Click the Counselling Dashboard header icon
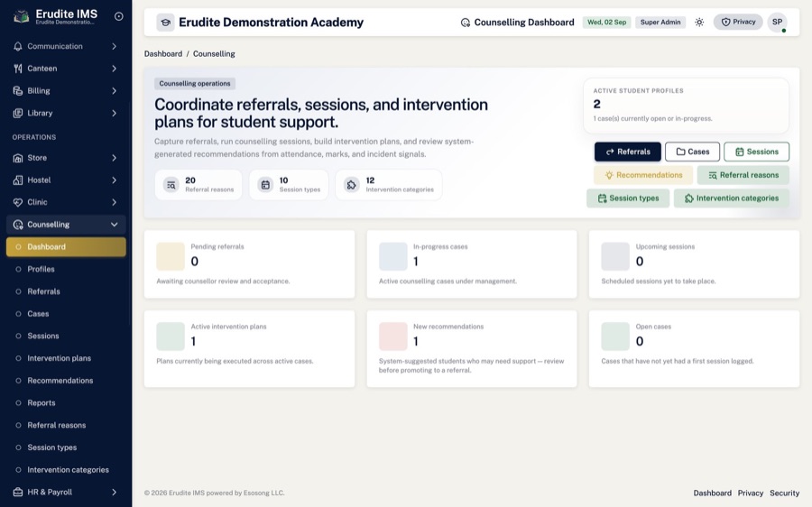This screenshot has width=812, height=507. coord(465,23)
